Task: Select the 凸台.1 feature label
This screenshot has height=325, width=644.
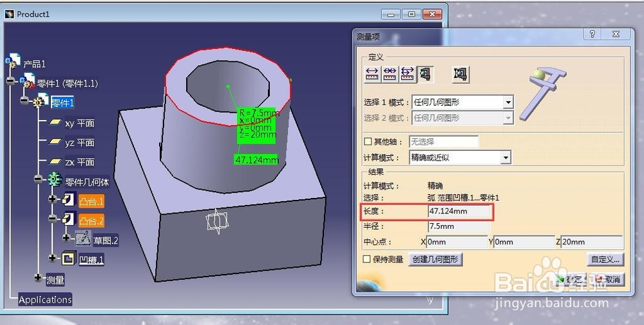Action: 91,201
